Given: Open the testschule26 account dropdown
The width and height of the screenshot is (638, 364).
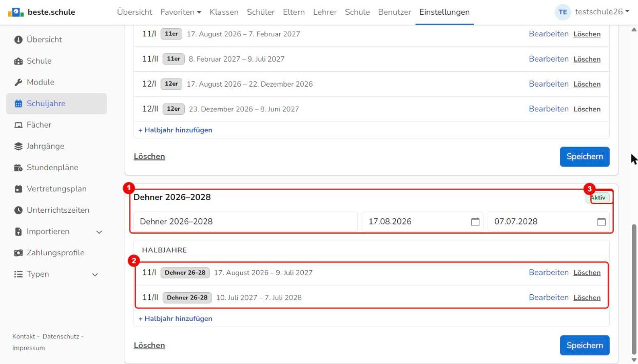Looking at the screenshot, I should click(x=603, y=12).
